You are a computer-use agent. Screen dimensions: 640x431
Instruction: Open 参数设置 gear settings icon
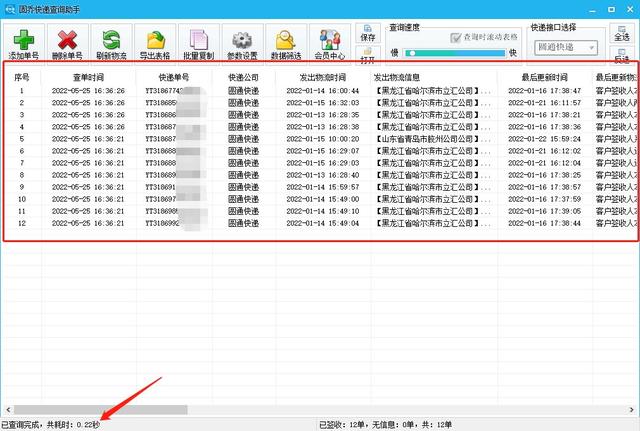(242, 40)
